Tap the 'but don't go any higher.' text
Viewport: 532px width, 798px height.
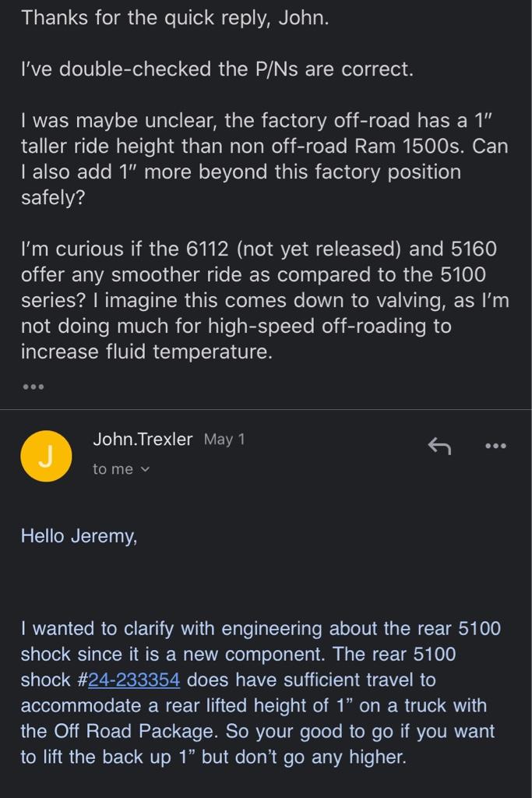pyautogui.click(x=304, y=757)
